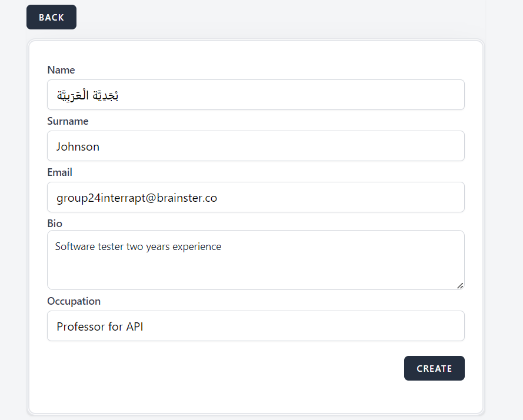Click the "Software tester two years experience" text
This screenshot has width=523, height=420.
pos(138,246)
